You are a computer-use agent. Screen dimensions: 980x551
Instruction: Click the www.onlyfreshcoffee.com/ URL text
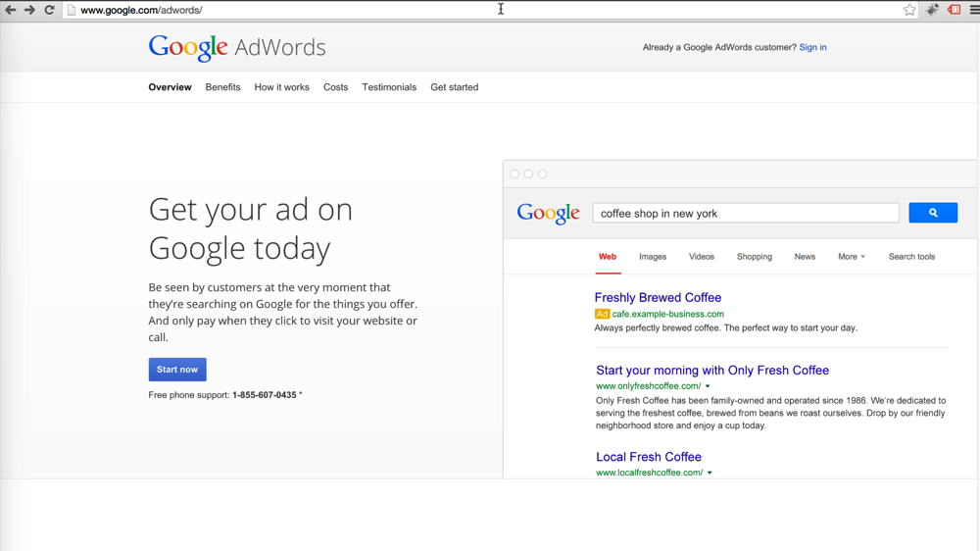(648, 386)
